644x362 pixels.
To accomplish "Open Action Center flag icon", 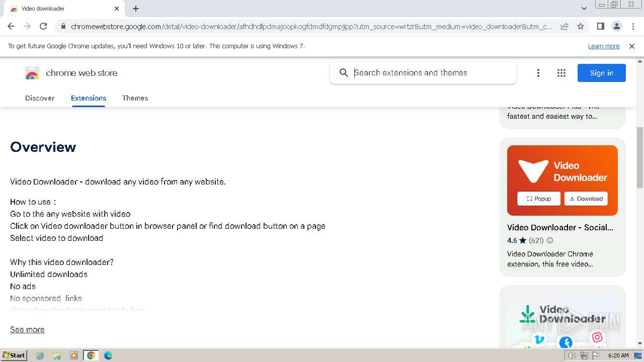I will (597, 355).
